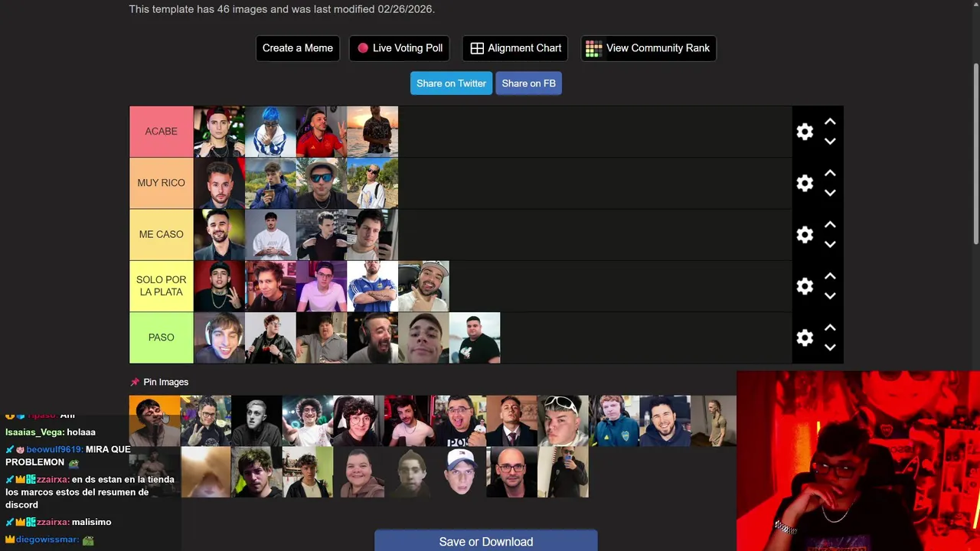This screenshot has height=551, width=980.
Task: Open settings gear for ME CASO tier
Action: pos(805,235)
